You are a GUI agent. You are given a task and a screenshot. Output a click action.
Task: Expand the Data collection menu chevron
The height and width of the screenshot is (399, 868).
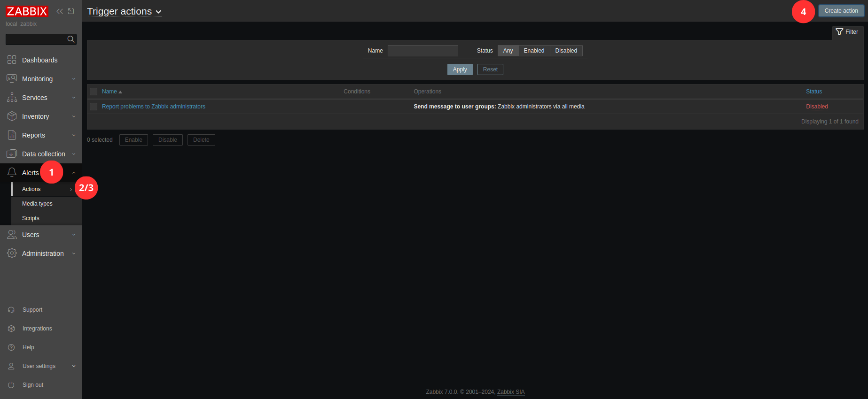click(74, 154)
